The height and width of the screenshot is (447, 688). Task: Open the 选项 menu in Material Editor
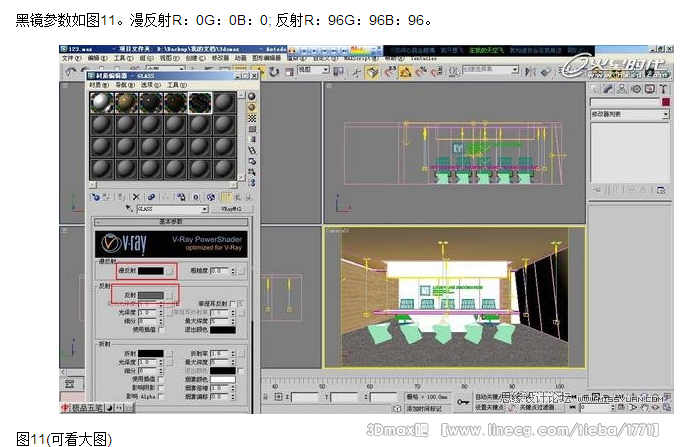150,85
